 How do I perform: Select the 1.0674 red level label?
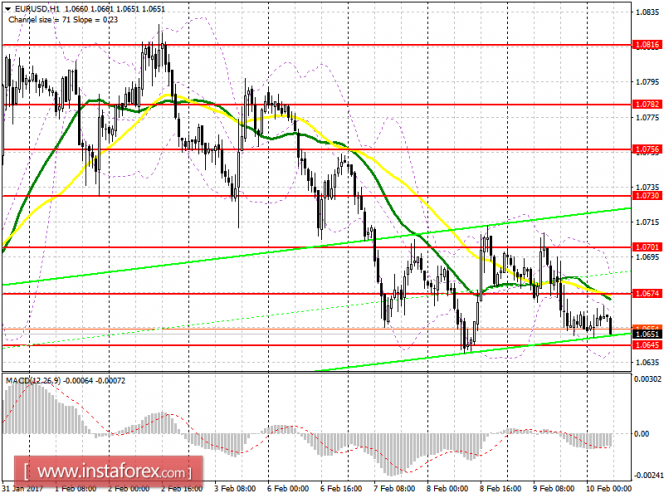pos(646,293)
